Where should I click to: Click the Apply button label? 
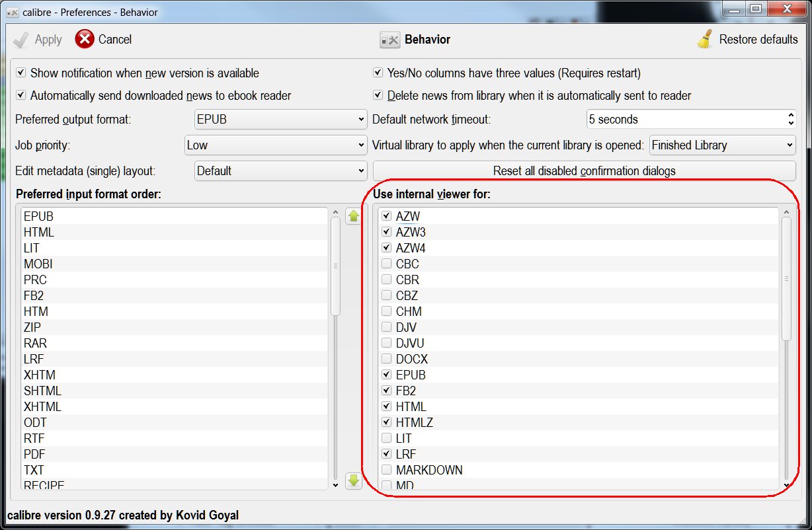click(x=48, y=40)
